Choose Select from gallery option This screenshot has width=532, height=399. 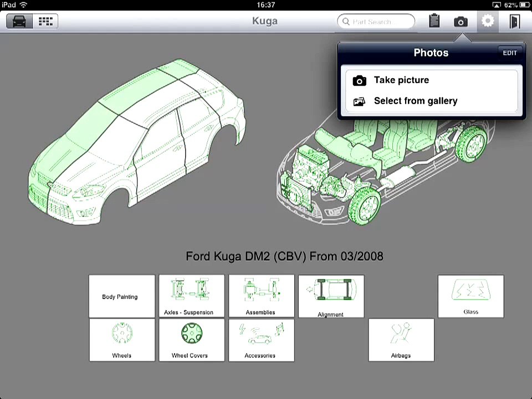(x=432, y=101)
